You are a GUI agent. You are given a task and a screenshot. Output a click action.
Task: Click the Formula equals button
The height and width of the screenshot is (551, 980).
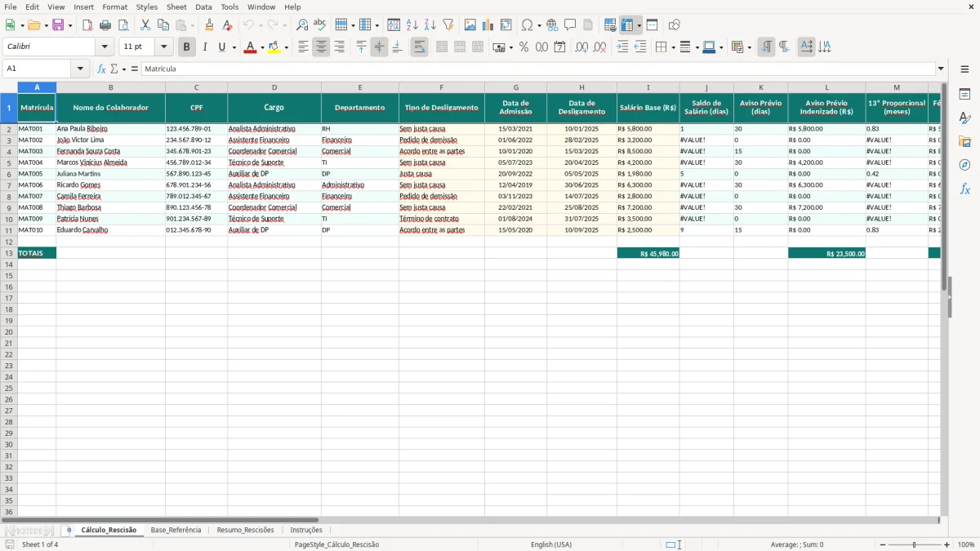pos(135,69)
